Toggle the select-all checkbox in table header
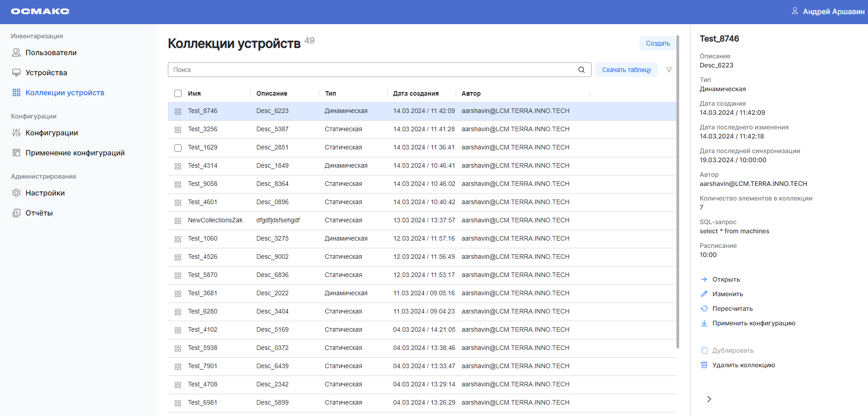Screen dimensions: 868x416 pos(178,93)
